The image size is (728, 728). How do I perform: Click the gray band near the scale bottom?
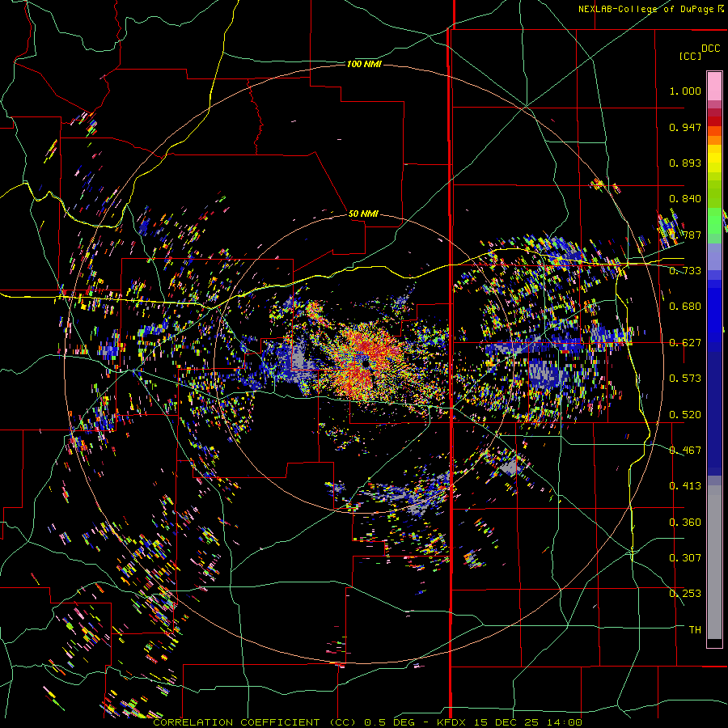(x=714, y=562)
